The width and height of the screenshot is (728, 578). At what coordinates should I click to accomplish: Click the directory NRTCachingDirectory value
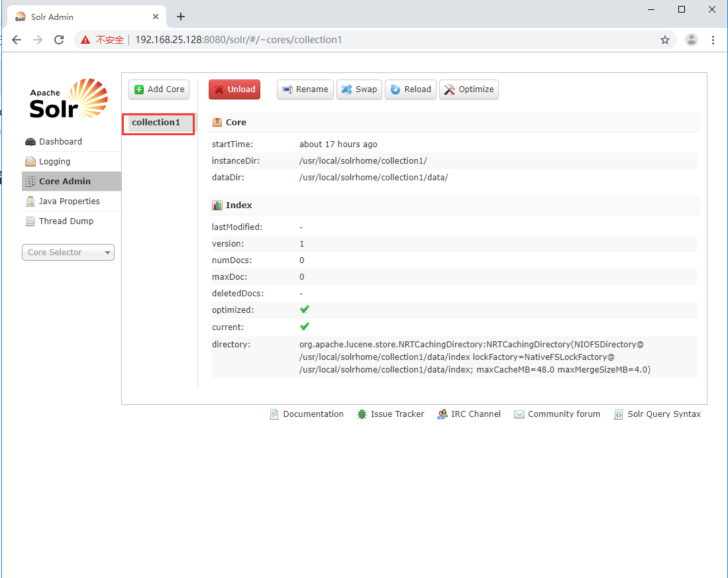point(475,357)
